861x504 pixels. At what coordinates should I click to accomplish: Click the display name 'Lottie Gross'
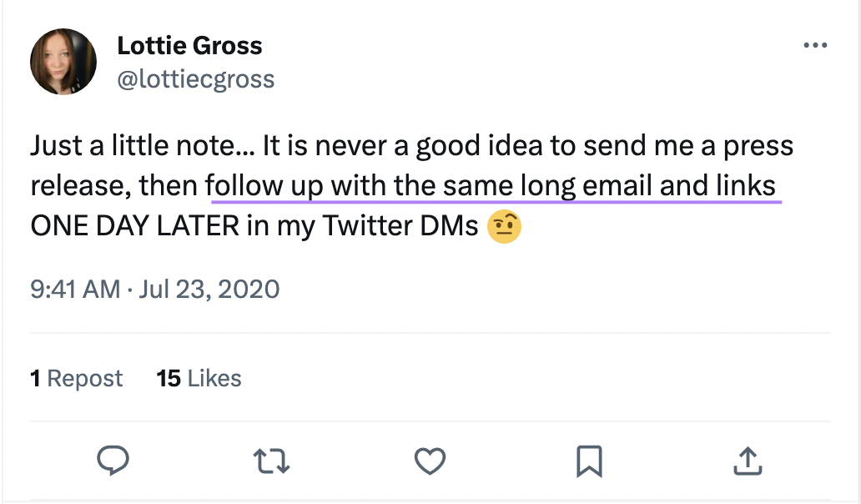pos(189,45)
